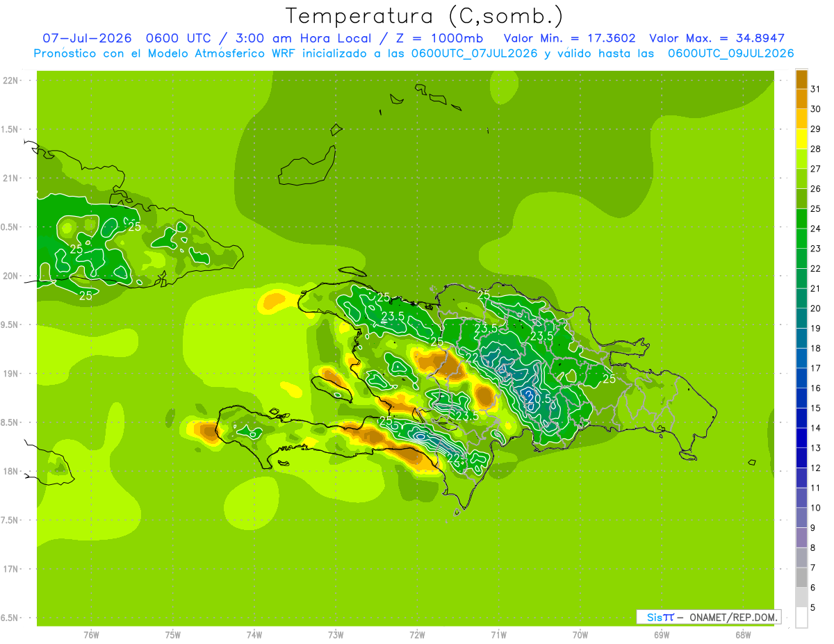Image resolution: width=834 pixels, height=644 pixels.
Task: Click the "20.5" contour label on the map
Action: pos(539,399)
